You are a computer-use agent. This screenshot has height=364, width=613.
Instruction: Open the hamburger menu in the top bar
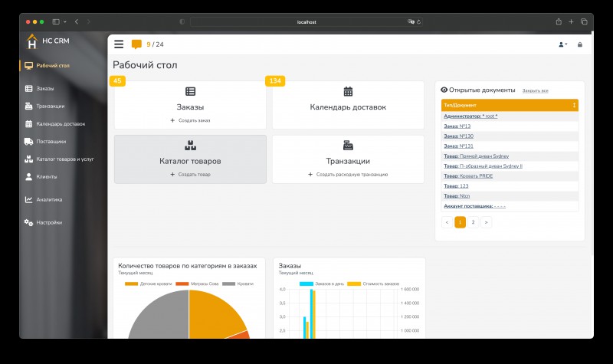point(119,44)
